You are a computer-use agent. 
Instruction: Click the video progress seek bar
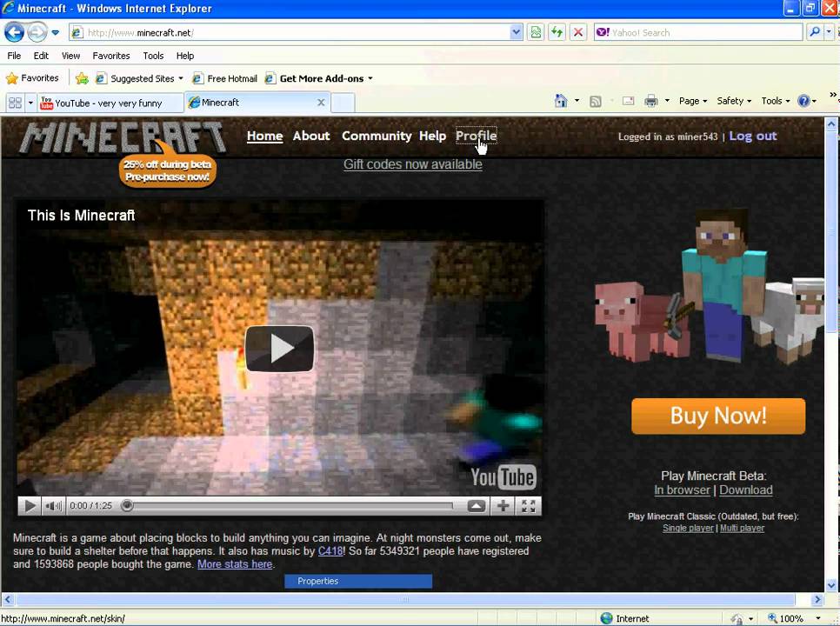click(290, 505)
